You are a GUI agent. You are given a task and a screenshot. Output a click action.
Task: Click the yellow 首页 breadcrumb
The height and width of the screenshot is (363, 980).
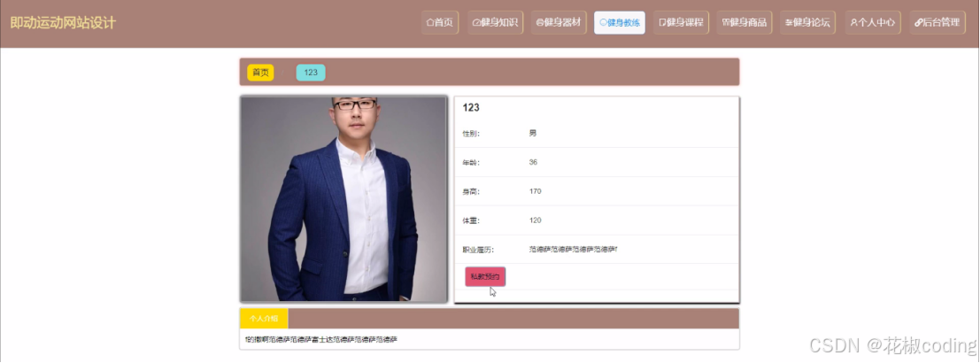[x=260, y=73]
